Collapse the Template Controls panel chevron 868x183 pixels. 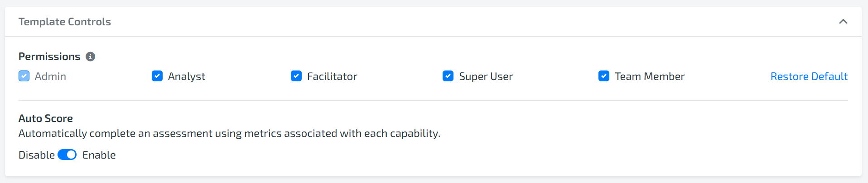click(x=843, y=22)
